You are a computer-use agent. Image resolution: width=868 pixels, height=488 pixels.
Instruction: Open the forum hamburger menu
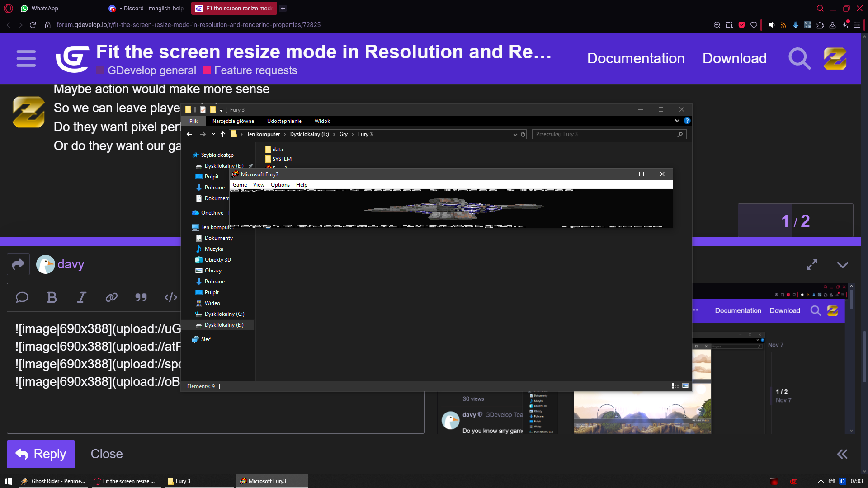tap(26, 59)
